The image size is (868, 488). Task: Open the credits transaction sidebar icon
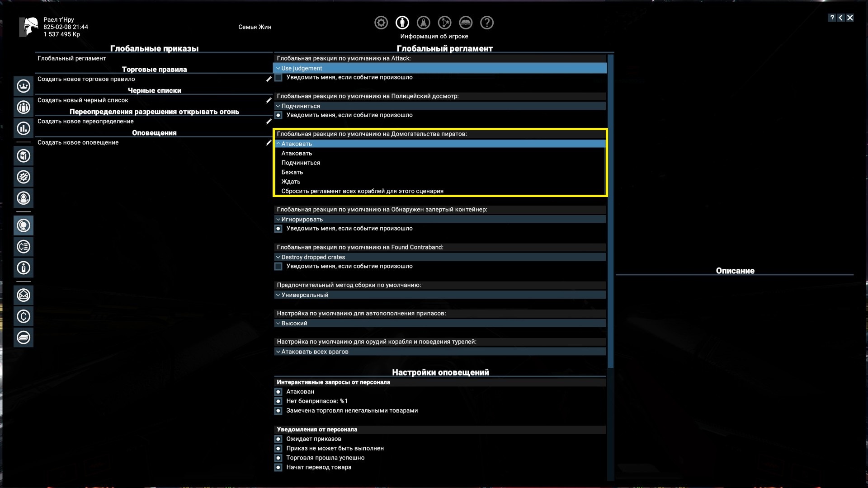click(x=24, y=316)
